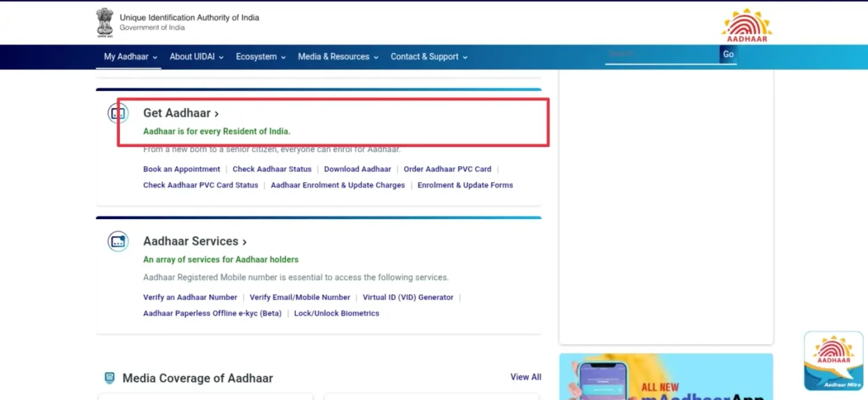Open Order Aadhaar PVC Card link

[447, 169]
